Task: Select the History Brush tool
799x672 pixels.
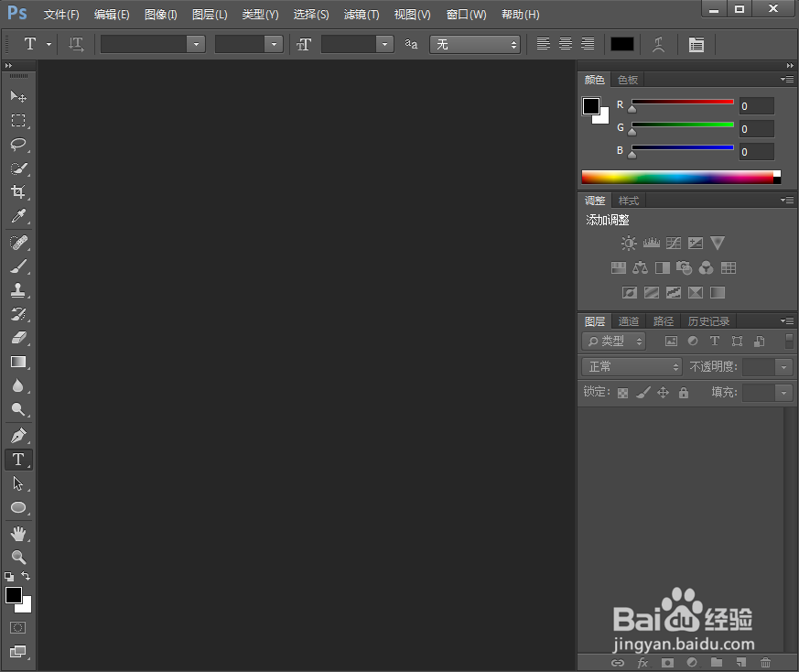Action: point(18,314)
